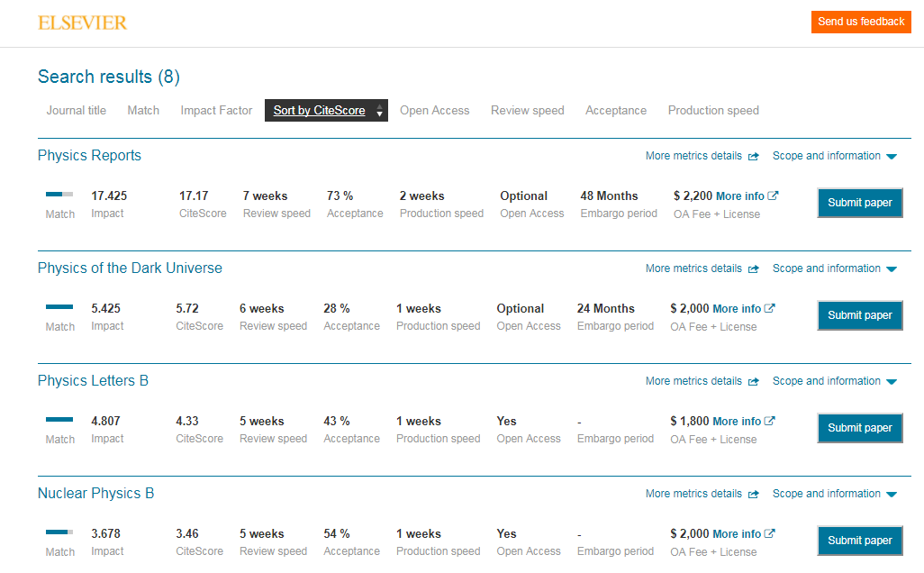The image size is (924, 573).
Task: Click the 28 % acceptance value
Action: click(337, 308)
